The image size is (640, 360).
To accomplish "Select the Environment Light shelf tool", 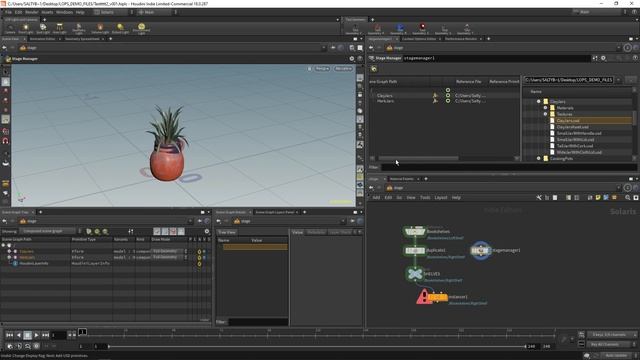I will (141, 28).
